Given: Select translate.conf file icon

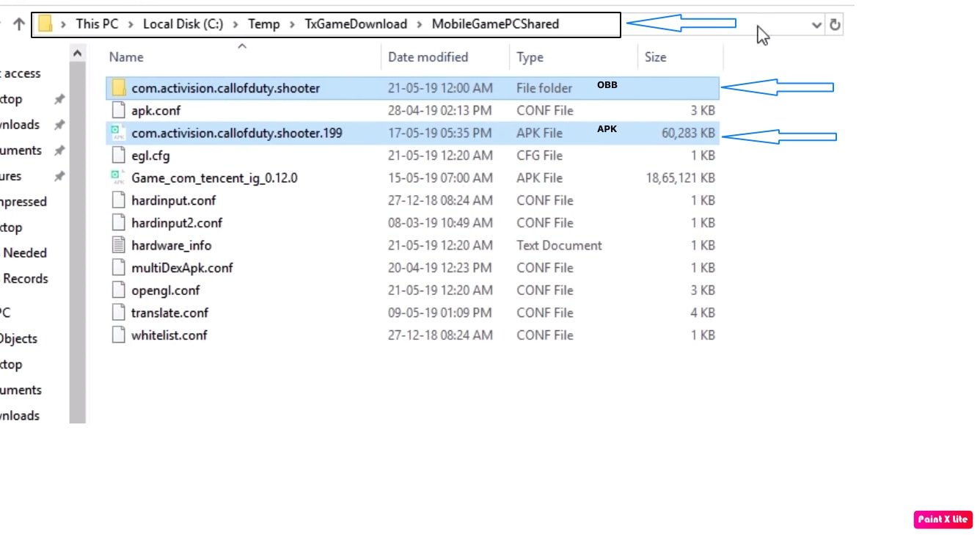Looking at the screenshot, I should click(x=119, y=313).
